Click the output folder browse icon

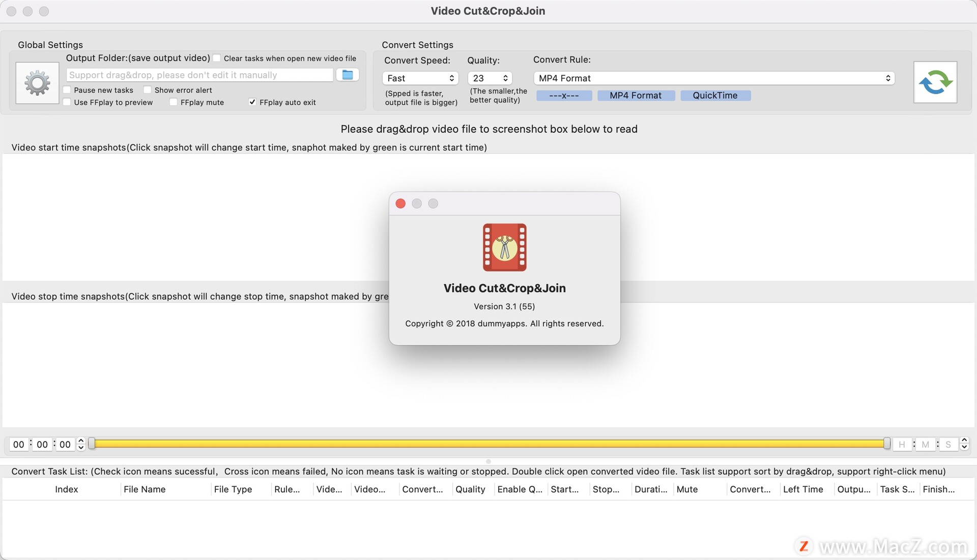click(x=348, y=74)
